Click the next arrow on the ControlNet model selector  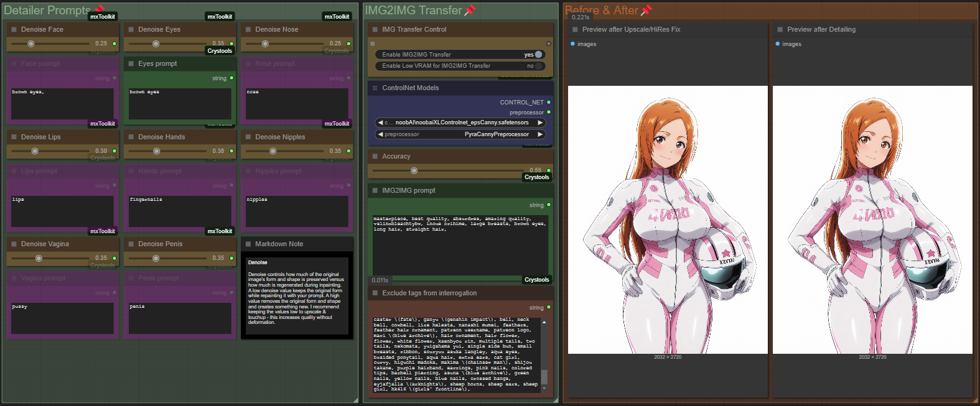point(540,122)
